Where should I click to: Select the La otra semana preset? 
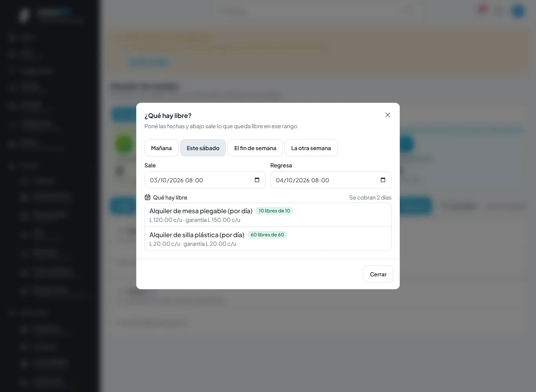coord(311,148)
